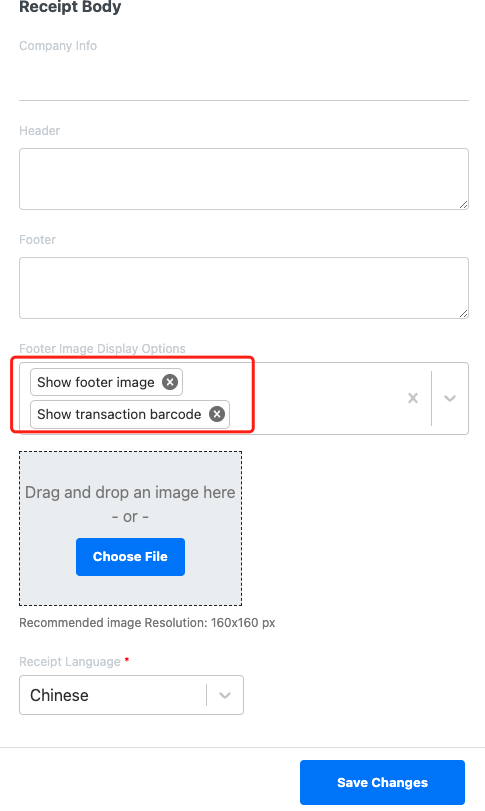Click the Choose File button
This screenshot has height=811, width=485.
130,557
